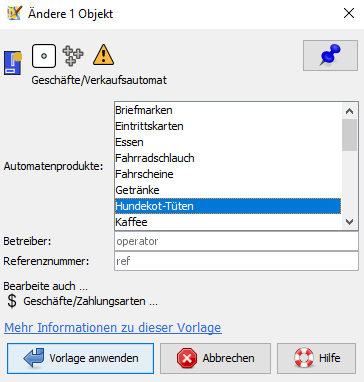Click the yellow warning triangle icon
Image resolution: width=364 pixels, height=382 pixels.
point(103,55)
